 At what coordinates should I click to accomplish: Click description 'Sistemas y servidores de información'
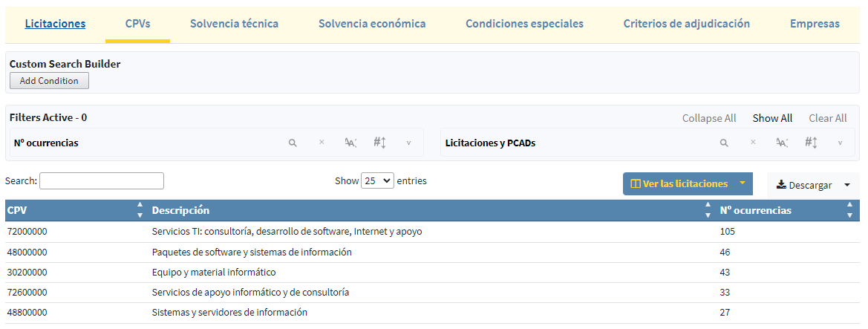point(229,312)
